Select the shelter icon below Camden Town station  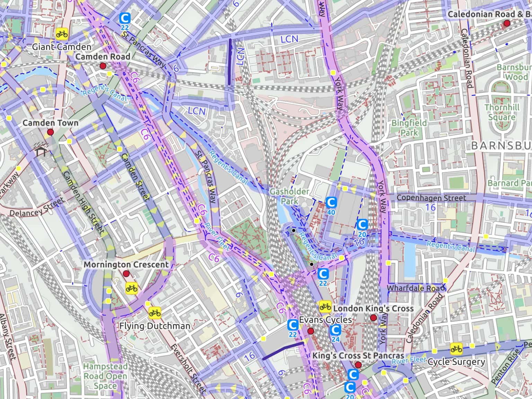[x=41, y=151]
